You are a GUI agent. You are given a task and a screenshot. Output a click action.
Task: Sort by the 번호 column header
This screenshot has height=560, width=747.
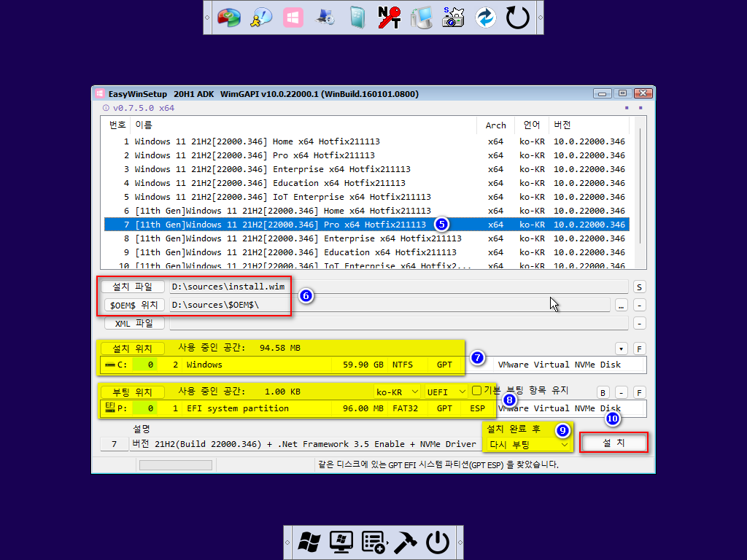[x=117, y=125]
